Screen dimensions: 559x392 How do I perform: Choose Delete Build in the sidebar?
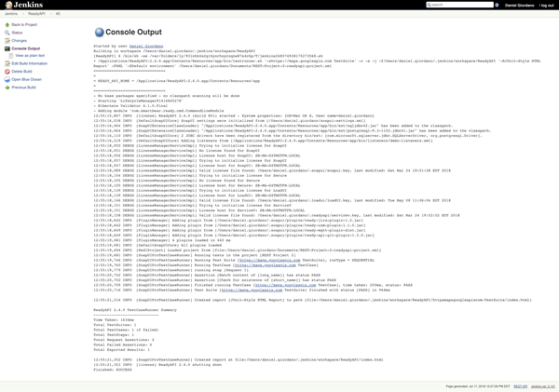click(21, 72)
